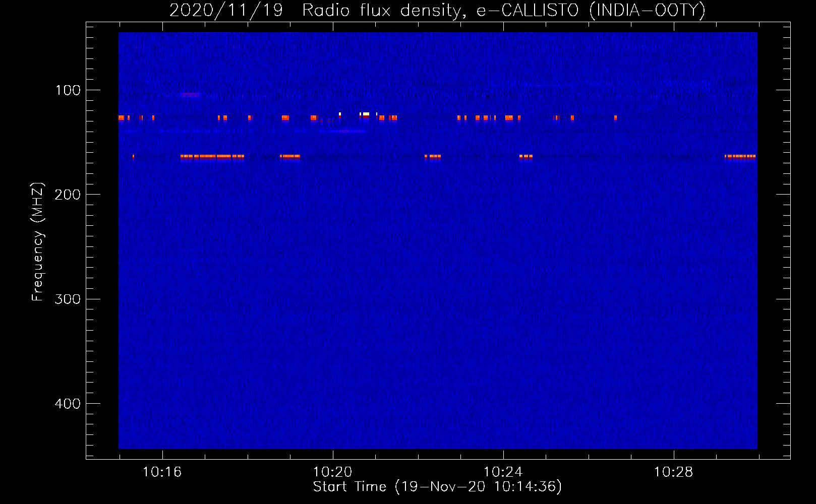This screenshot has height=504, width=816.
Task: Select the 'Frequency (MHZ)' axis label
Action: coord(38,242)
